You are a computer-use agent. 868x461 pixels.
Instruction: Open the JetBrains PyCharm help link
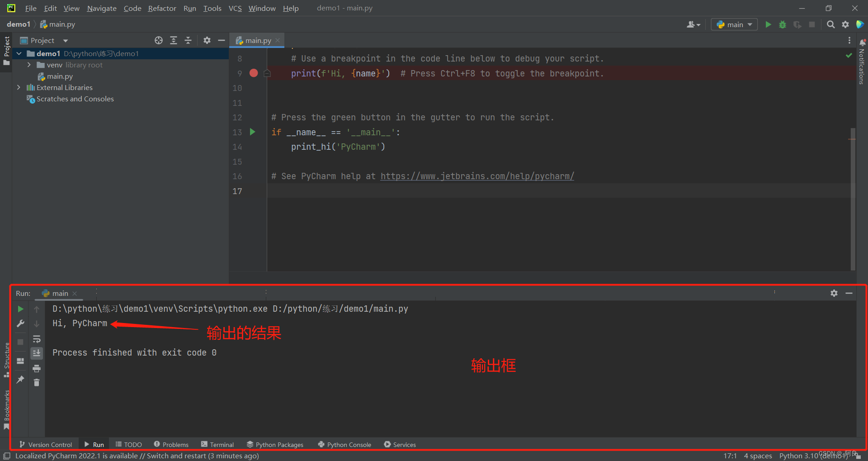pos(476,176)
